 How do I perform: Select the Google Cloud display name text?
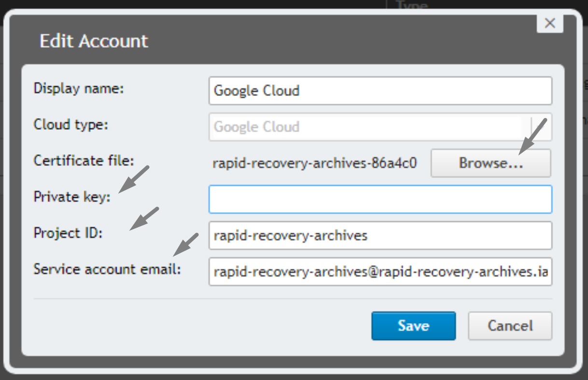click(x=256, y=91)
